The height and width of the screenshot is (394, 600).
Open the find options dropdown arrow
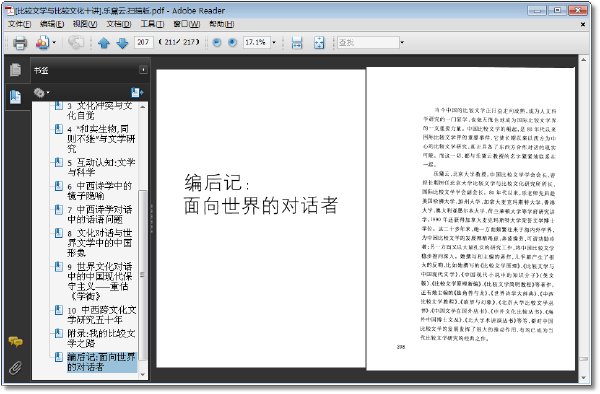(402, 42)
